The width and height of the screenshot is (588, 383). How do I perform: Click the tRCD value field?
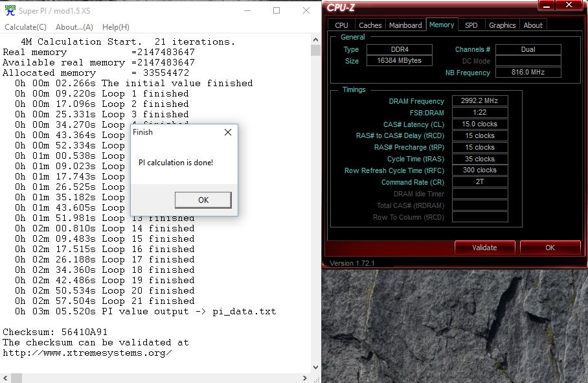(x=480, y=135)
